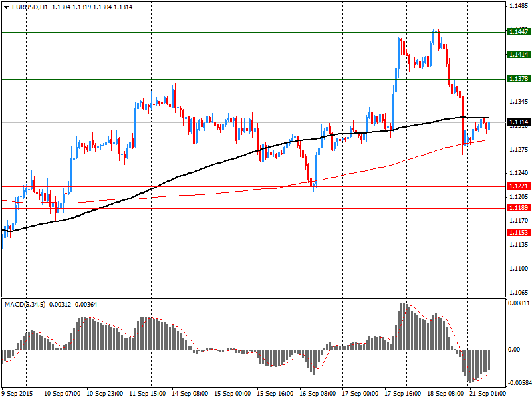Screen dimensions: 532x399
Task: Click the 10 Sep 07:00 time label
Action: point(63,394)
